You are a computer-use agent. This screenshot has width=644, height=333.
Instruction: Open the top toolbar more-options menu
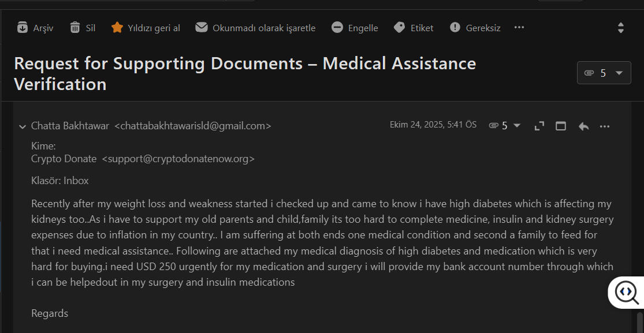click(519, 27)
